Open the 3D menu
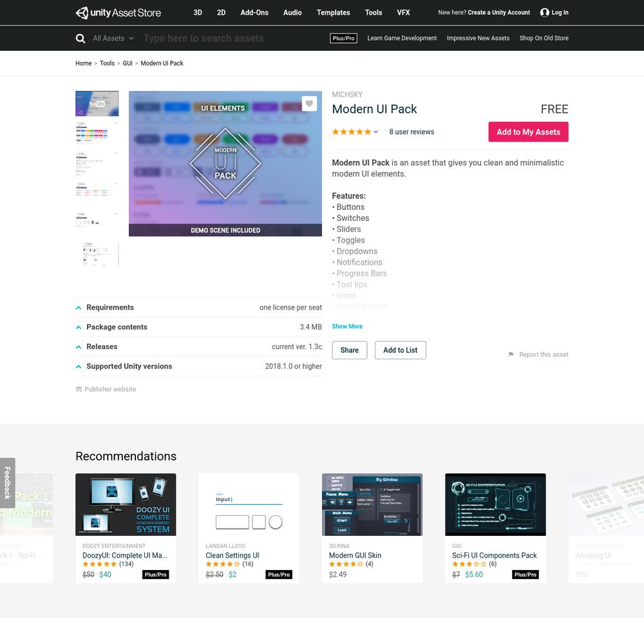 [198, 13]
